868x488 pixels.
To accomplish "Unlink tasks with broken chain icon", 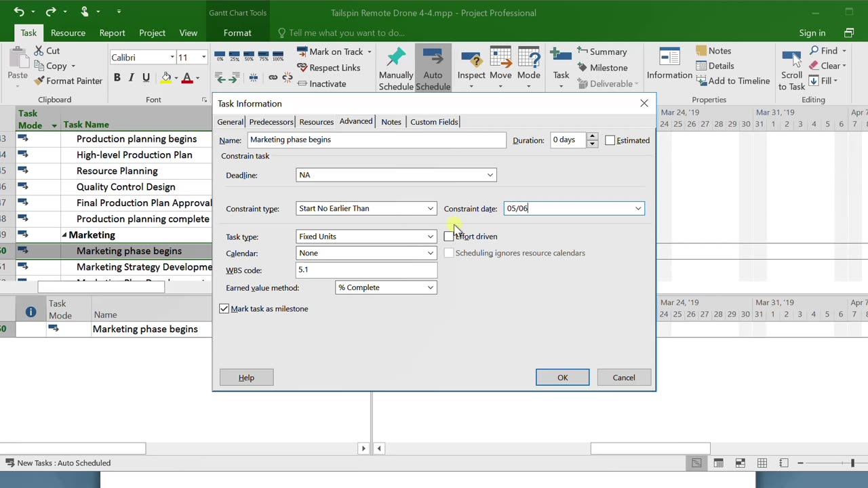I will click(288, 78).
